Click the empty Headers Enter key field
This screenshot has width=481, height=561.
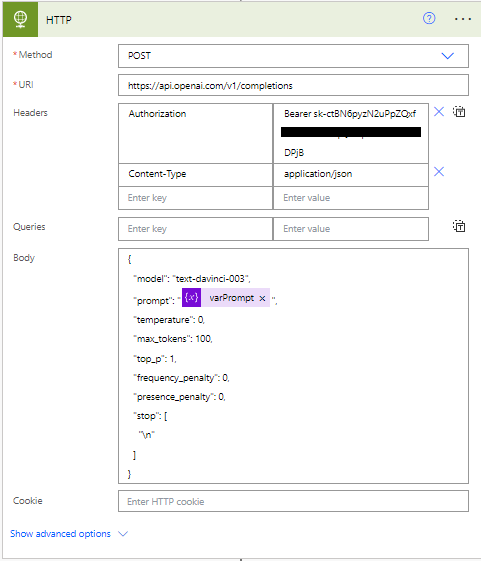point(195,198)
